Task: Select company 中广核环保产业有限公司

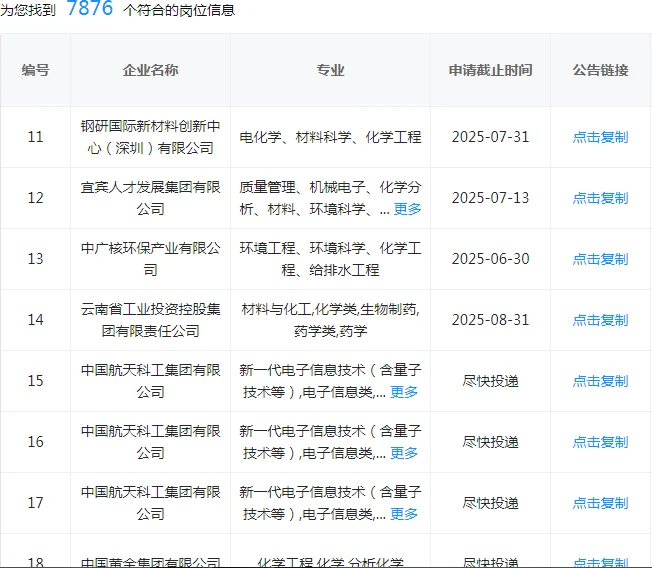Action: [x=151, y=259]
